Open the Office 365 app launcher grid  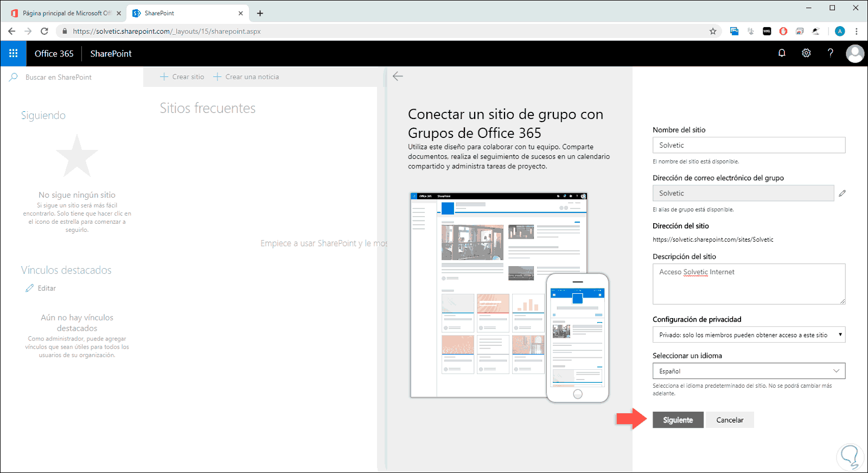pyautogui.click(x=13, y=53)
